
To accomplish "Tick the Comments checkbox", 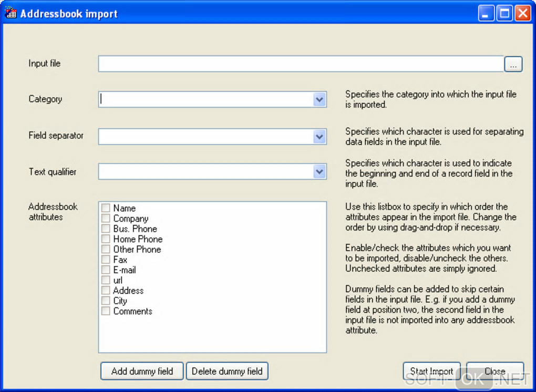I will pos(106,311).
